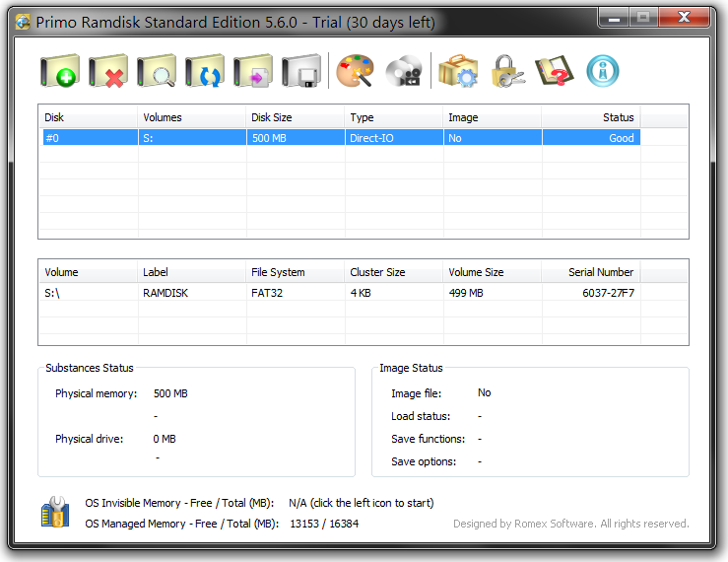Viewport: 728px width, 562px height.
Task: Click the Image column header
Action: pos(493,117)
